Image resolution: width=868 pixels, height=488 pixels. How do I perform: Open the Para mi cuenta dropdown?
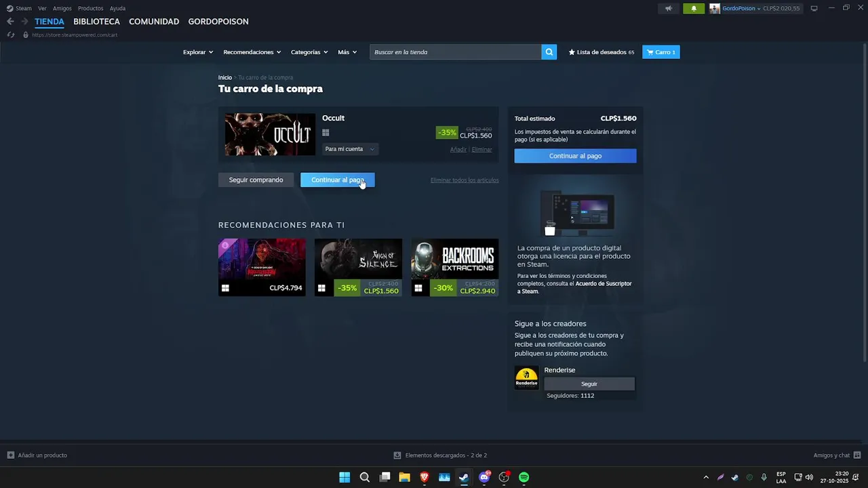pos(350,149)
